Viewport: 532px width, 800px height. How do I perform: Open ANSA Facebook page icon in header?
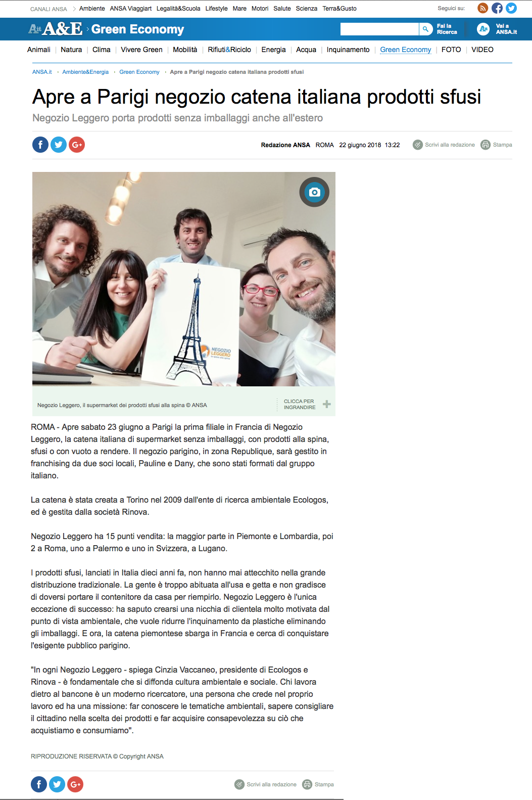tap(497, 8)
